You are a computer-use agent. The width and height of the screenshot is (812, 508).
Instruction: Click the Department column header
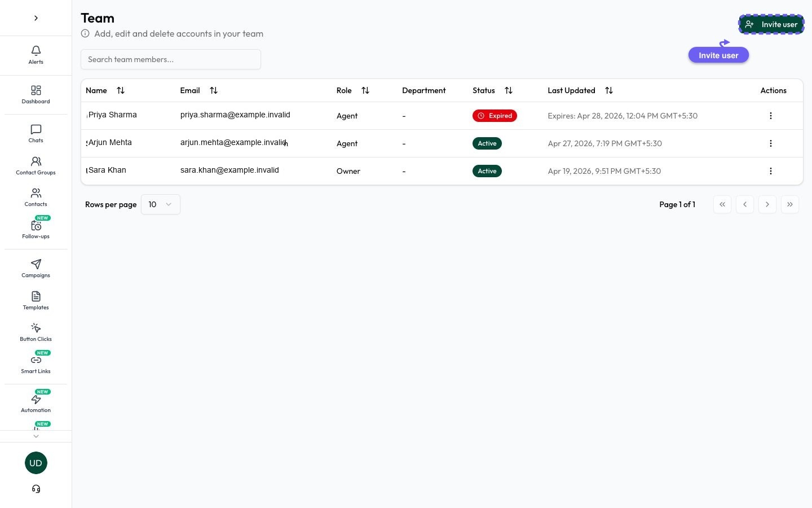click(424, 90)
